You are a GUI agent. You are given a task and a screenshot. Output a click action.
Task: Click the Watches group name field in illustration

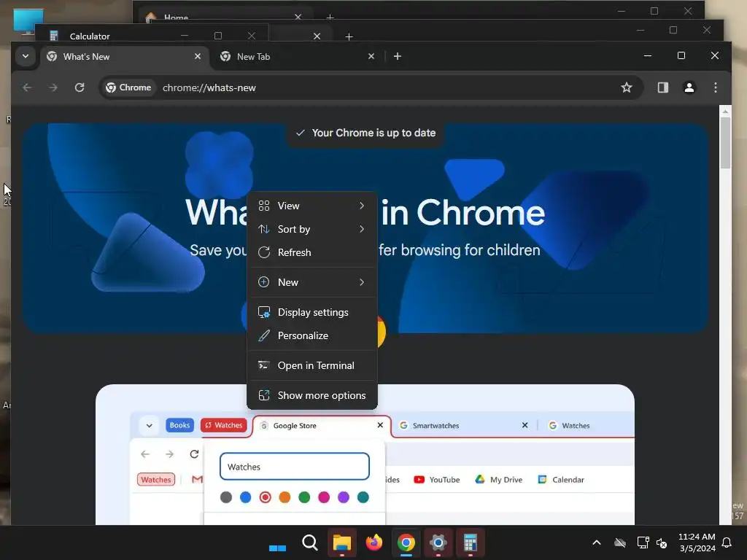tap(295, 467)
